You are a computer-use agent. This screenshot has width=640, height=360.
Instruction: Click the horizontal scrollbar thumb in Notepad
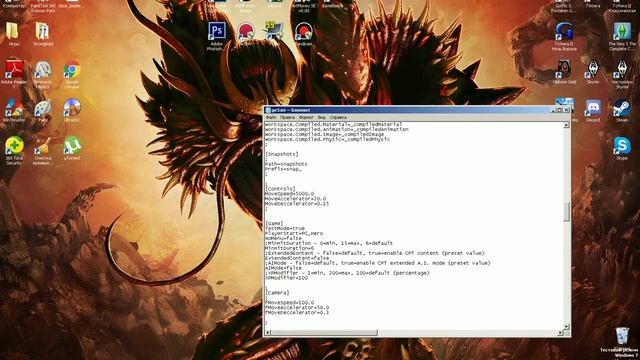click(324, 333)
